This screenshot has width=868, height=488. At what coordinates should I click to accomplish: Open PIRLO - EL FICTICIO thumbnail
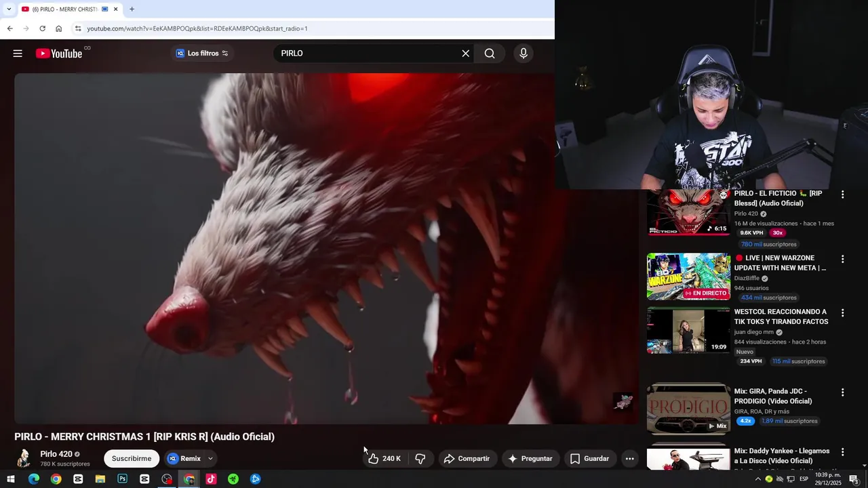(x=688, y=213)
